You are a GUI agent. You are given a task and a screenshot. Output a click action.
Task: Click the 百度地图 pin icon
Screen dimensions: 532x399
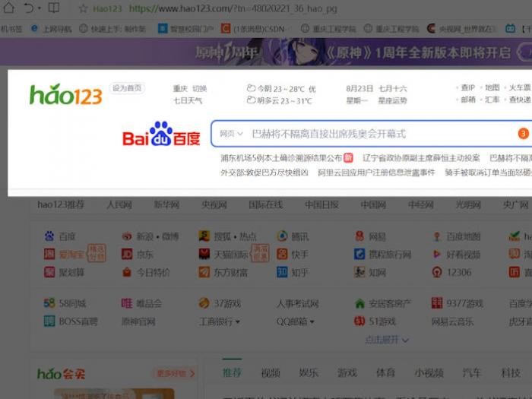click(437, 236)
